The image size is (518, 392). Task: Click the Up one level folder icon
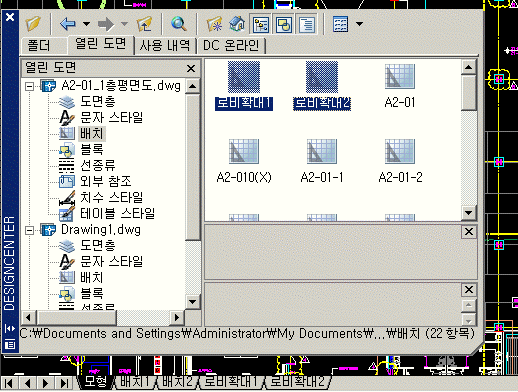click(144, 24)
